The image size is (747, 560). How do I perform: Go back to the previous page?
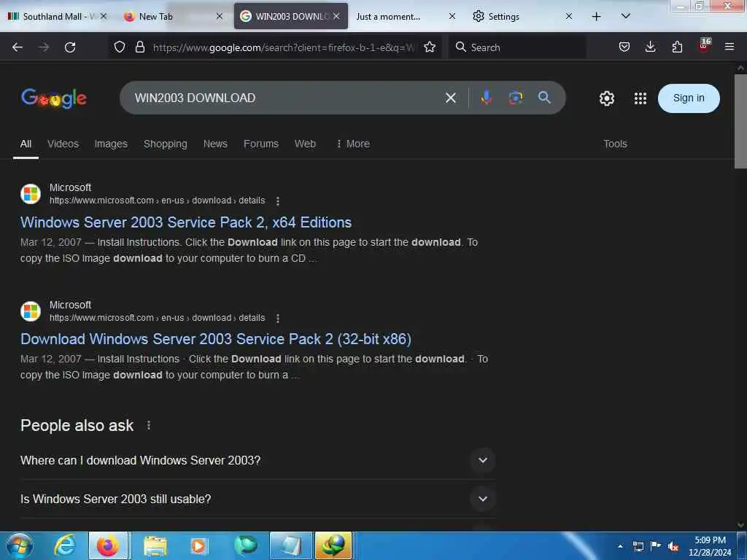click(18, 47)
